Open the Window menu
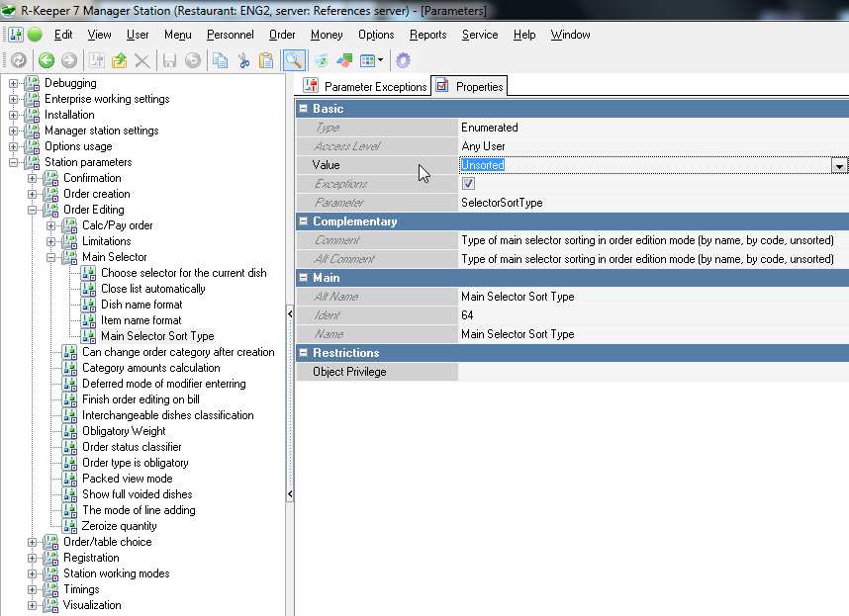Viewport: 849px width, 616px height. click(570, 35)
